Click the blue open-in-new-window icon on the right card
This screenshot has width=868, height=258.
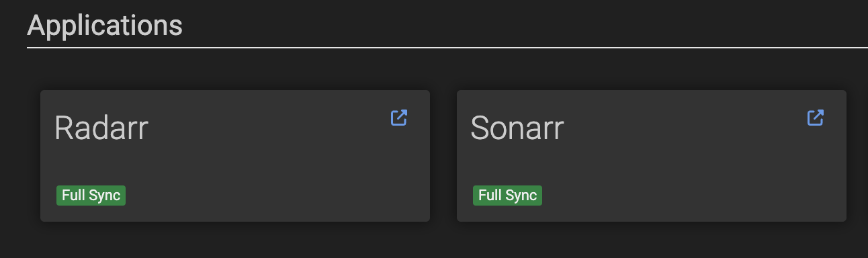pyautogui.click(x=816, y=118)
